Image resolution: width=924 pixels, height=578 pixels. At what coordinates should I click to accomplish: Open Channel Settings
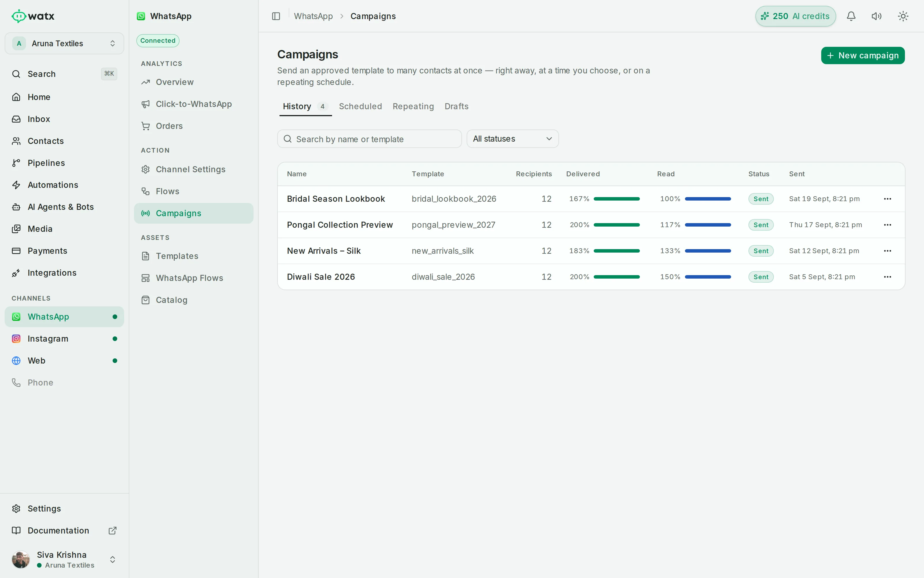pos(193,169)
